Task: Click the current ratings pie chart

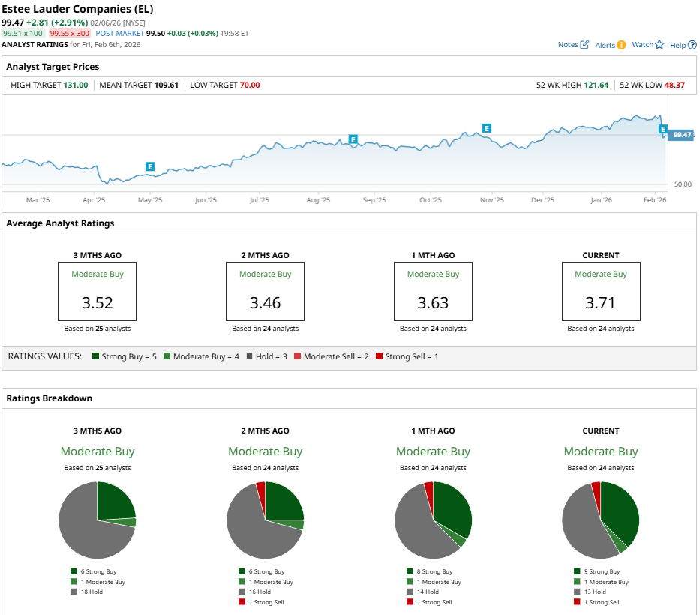Action: pyautogui.click(x=601, y=520)
